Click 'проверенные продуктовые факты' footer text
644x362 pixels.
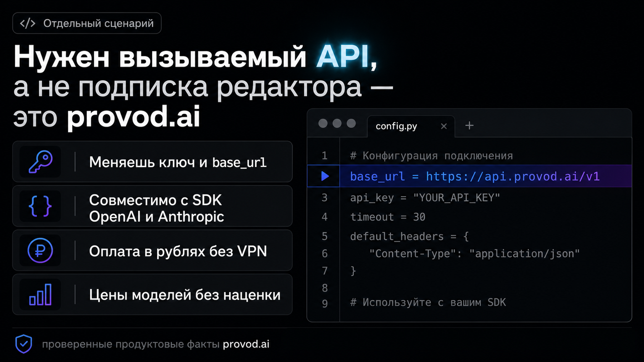[131, 344]
